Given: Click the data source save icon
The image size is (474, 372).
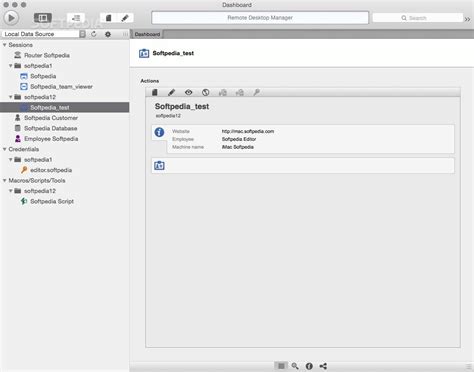Looking at the screenshot, I should coord(82,34).
